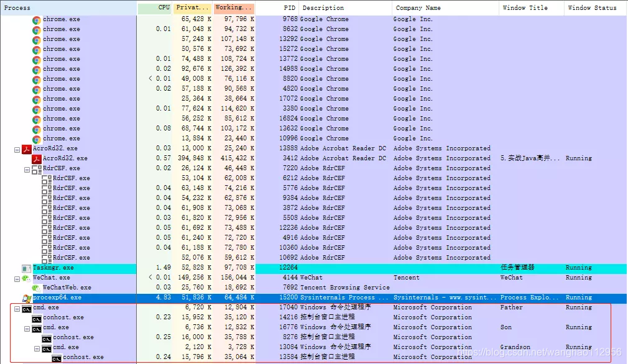Sort by Private Bytes column header
628x364 pixels.
pos(193,7)
